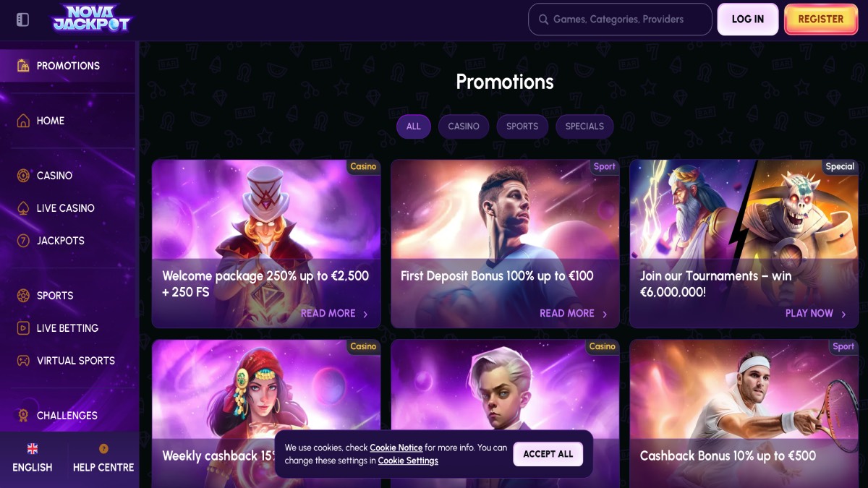Collapse the sidebar with the panel icon
This screenshot has height=488, width=868.
click(22, 20)
